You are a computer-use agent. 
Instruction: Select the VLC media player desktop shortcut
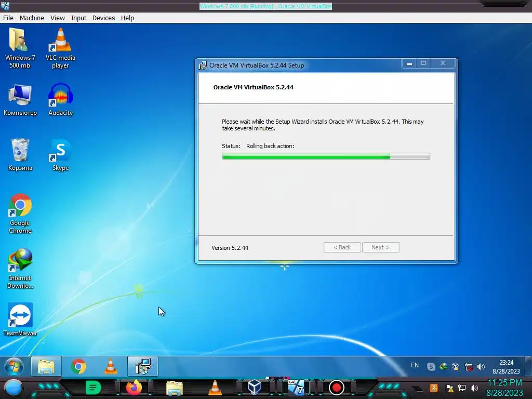pos(60,48)
